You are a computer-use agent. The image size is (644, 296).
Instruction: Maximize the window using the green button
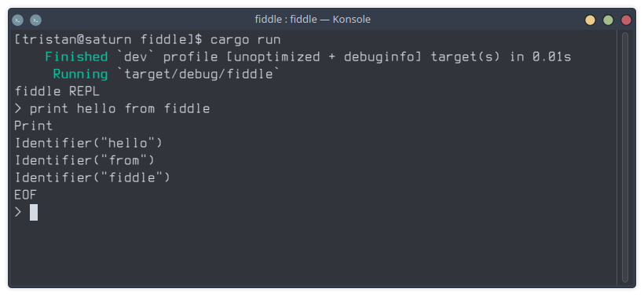point(609,20)
